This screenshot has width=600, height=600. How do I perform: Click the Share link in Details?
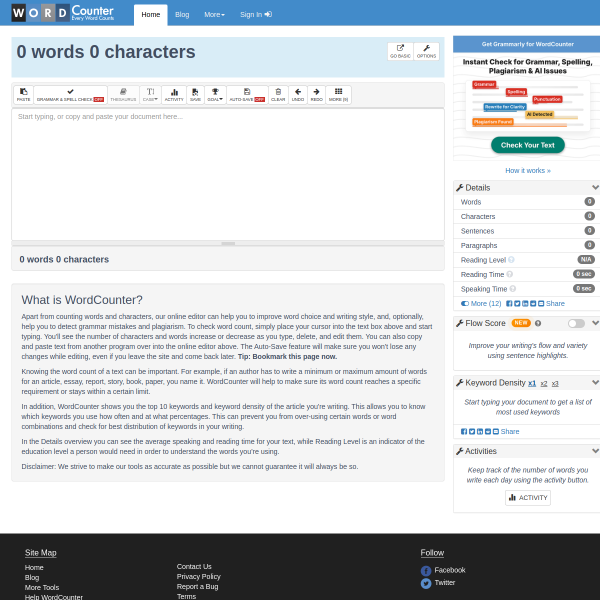pyautogui.click(x=555, y=303)
